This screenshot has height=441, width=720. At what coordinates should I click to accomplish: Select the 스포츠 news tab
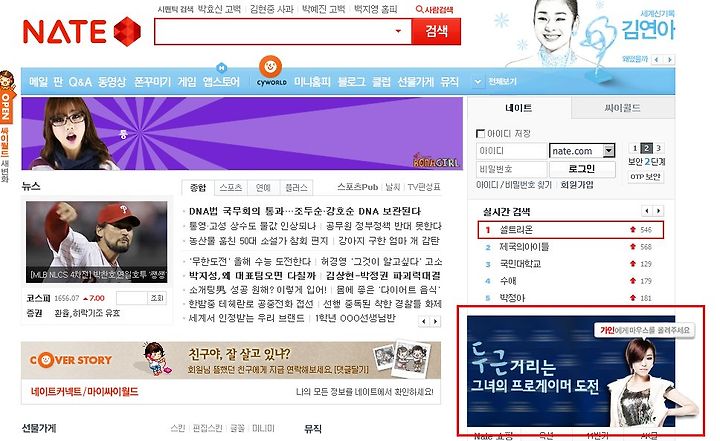(x=231, y=187)
